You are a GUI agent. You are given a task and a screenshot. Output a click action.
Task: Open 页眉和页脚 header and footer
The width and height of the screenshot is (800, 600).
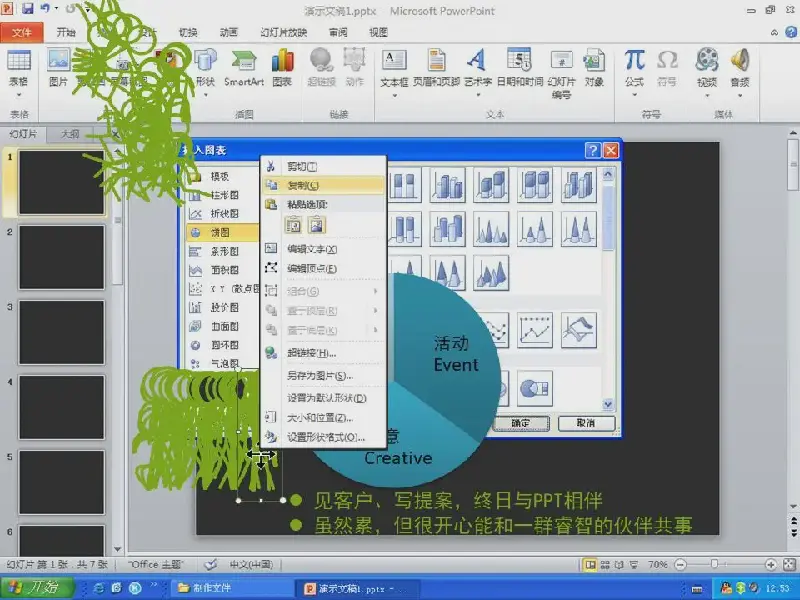coord(436,67)
